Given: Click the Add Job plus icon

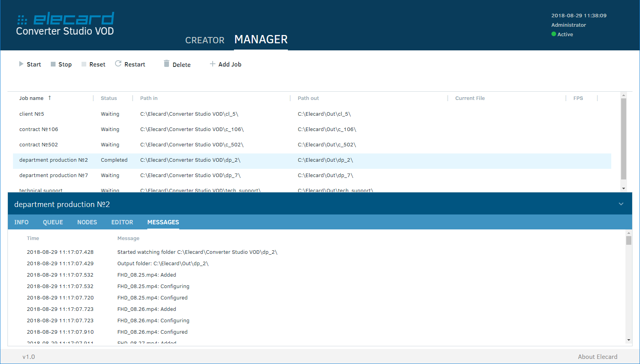Looking at the screenshot, I should point(213,64).
